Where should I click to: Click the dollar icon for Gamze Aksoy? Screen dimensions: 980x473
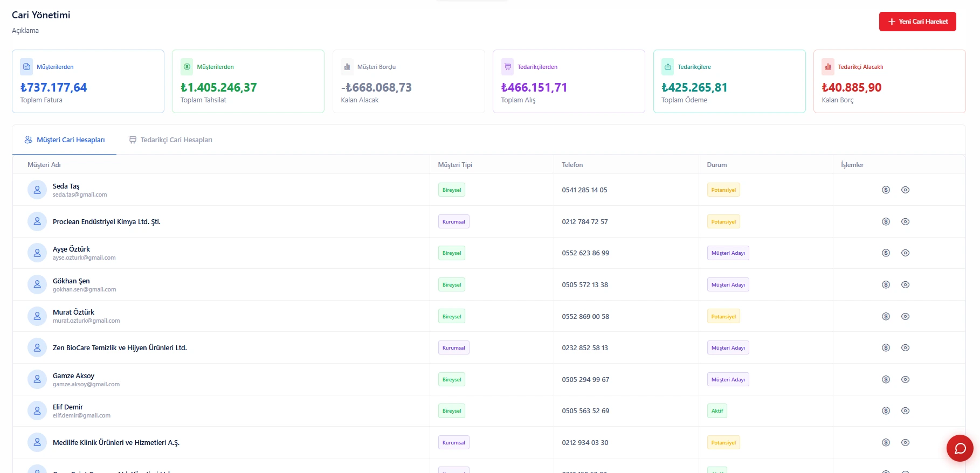[886, 380]
